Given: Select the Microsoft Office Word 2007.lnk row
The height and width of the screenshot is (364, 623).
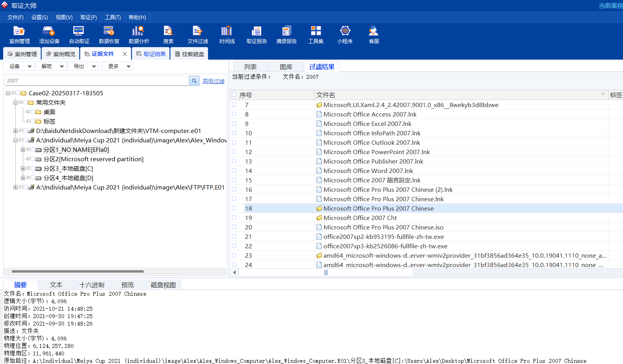Looking at the screenshot, I should tap(426, 171).
